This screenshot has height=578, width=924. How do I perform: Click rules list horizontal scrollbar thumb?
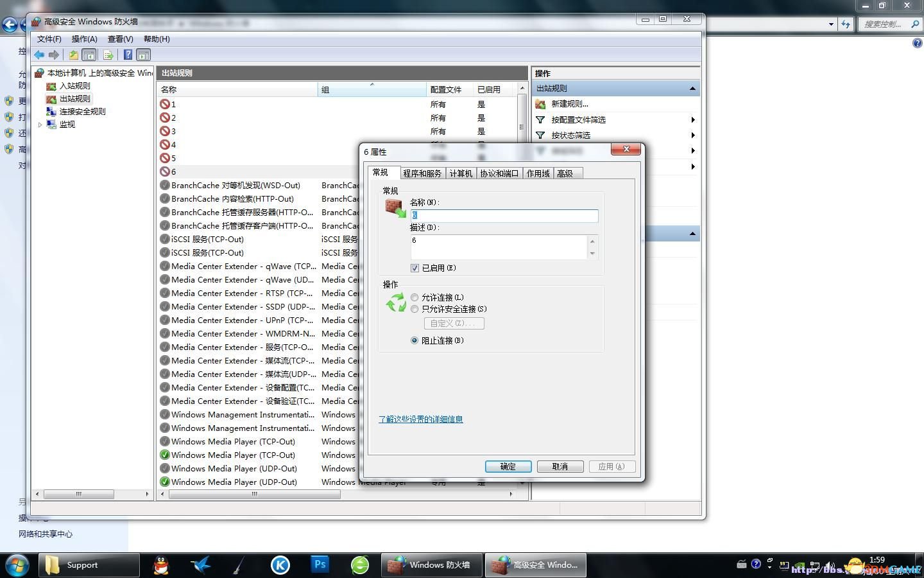click(x=254, y=494)
